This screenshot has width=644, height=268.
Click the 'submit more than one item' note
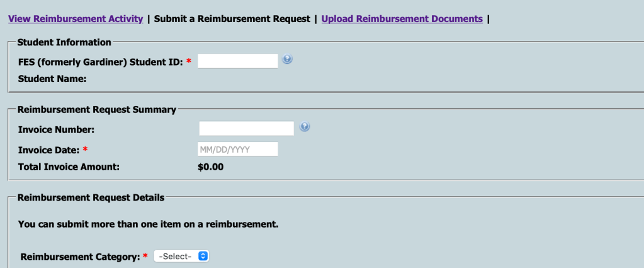point(148,224)
